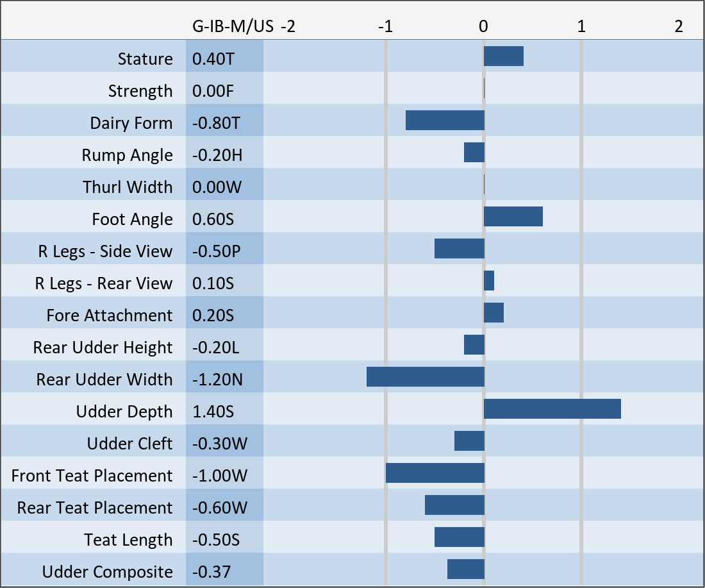
Task: Select the Thurl Width value 0.00W
Action: click(214, 187)
